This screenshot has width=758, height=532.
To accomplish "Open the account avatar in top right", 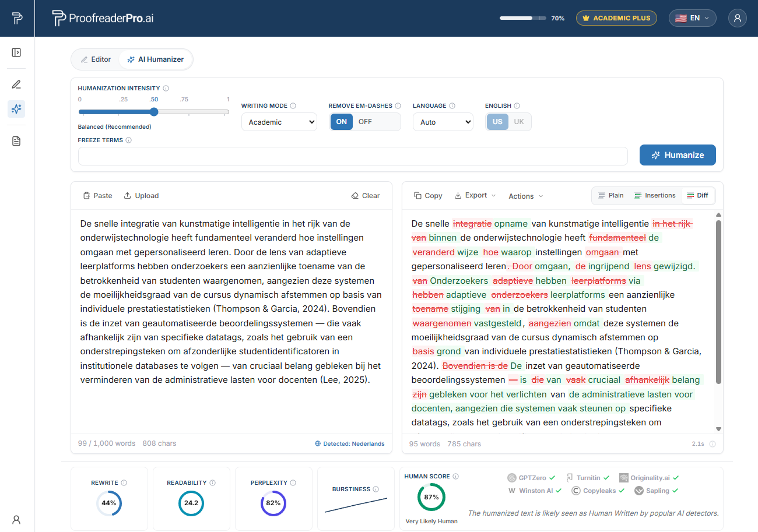I will (x=738, y=18).
